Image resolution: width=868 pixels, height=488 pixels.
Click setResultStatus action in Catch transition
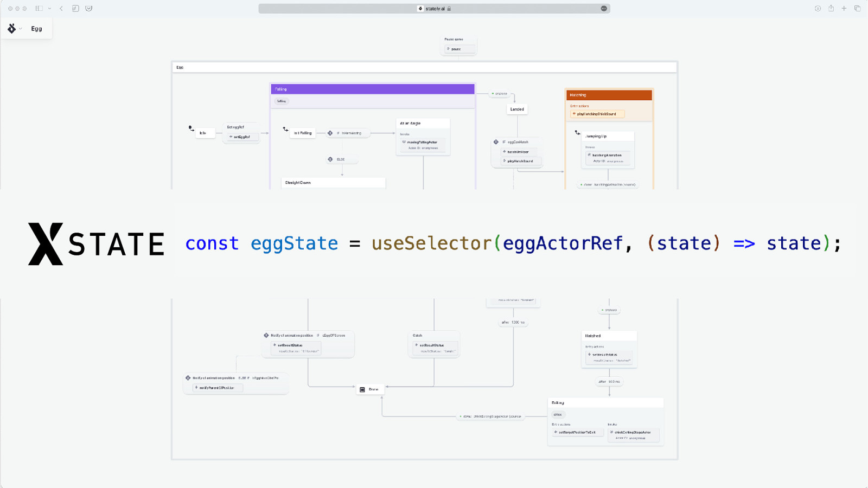pos(434,348)
